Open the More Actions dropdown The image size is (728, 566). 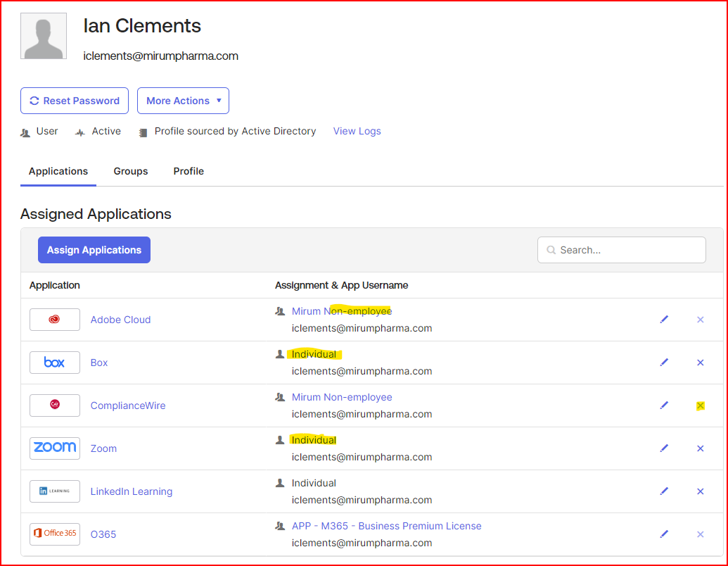[x=183, y=101]
